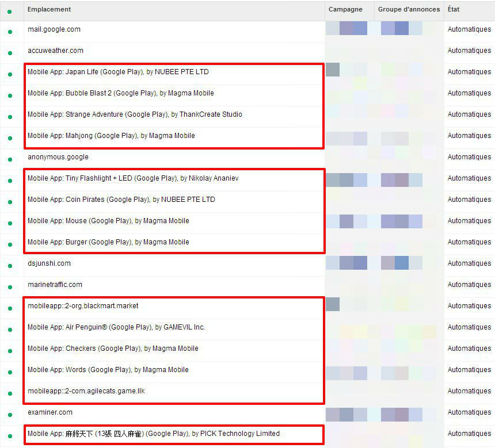
Task: Sort by the Campagne column header
Action: tap(345, 9)
